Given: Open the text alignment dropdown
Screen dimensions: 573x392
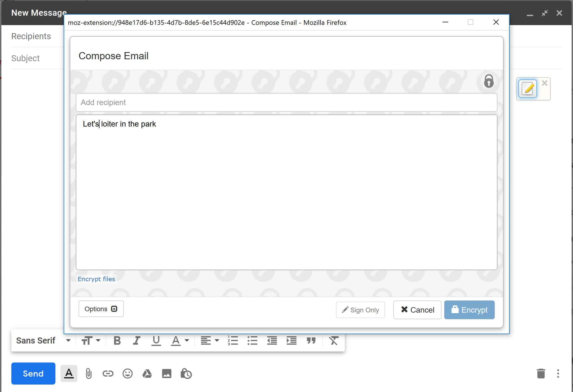Looking at the screenshot, I should 209,341.
